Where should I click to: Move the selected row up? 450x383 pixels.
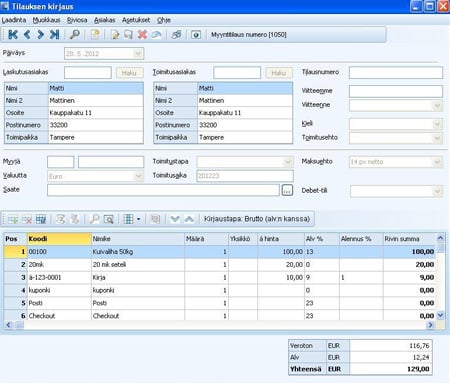tap(189, 219)
